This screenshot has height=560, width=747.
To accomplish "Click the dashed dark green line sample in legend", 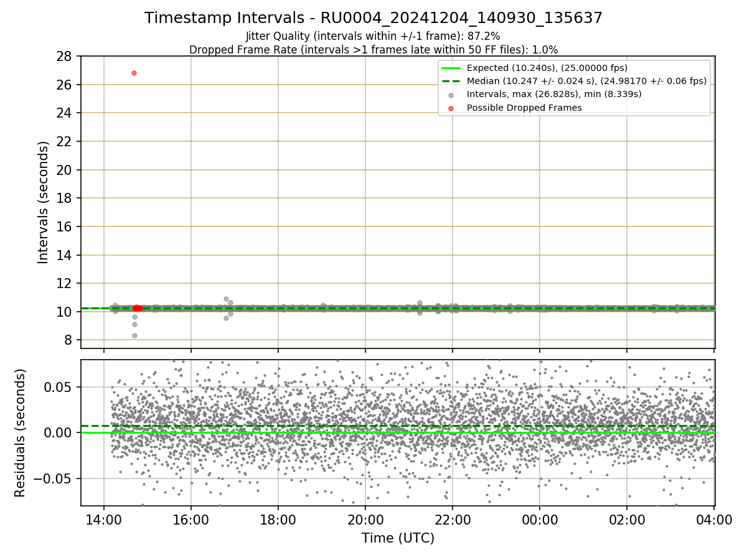I will coord(451,81).
